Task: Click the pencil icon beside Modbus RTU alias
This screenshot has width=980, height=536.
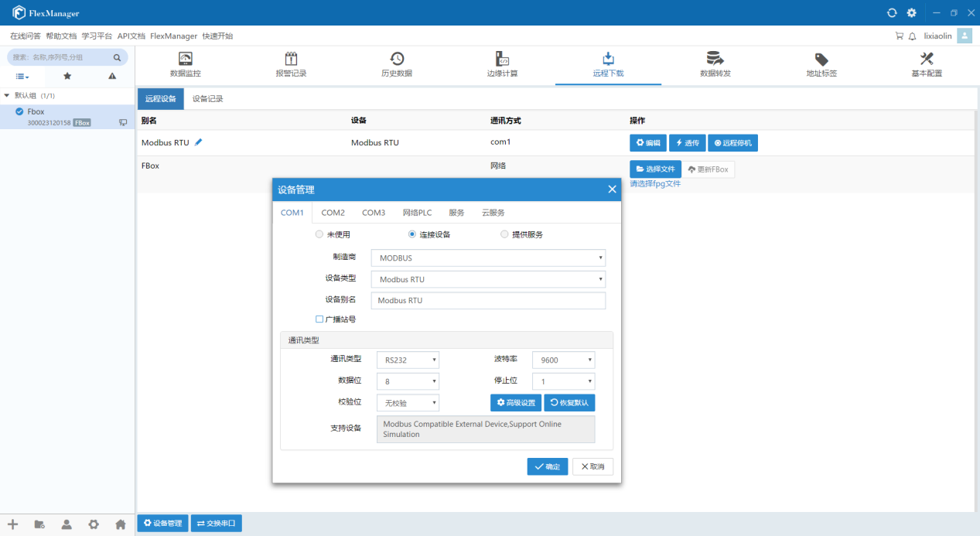Action: [199, 142]
